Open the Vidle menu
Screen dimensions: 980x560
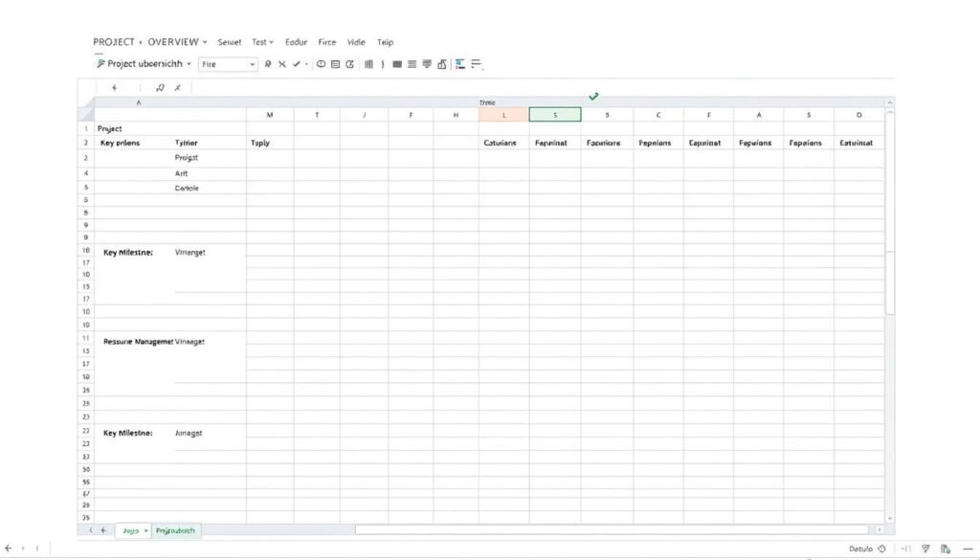(x=356, y=42)
